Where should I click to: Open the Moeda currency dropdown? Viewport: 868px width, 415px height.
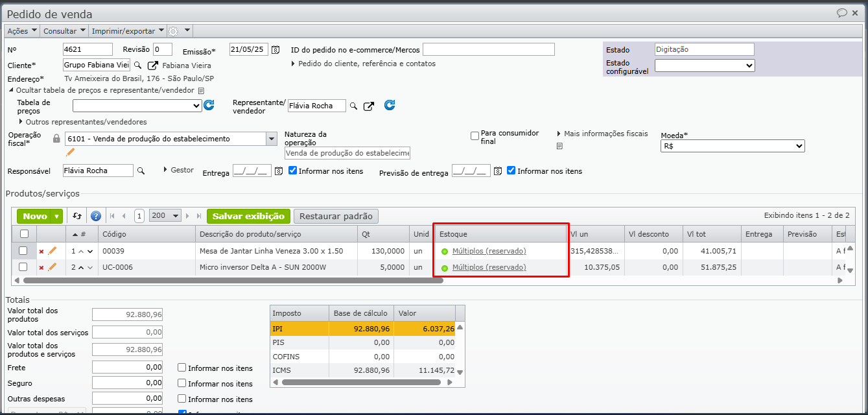point(733,147)
